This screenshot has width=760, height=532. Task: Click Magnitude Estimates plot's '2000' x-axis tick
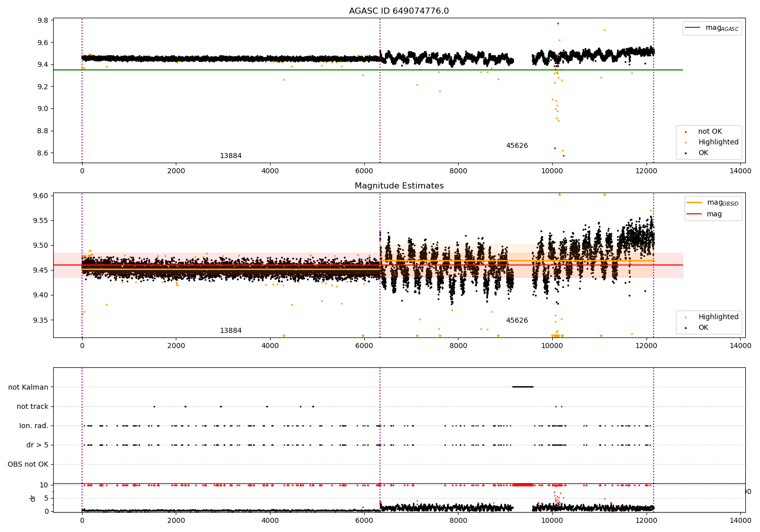click(176, 346)
